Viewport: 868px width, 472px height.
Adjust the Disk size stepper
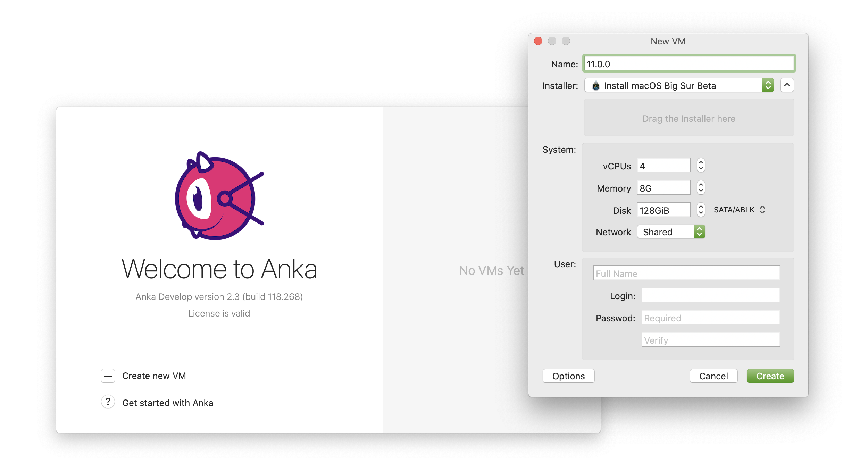[x=701, y=210]
